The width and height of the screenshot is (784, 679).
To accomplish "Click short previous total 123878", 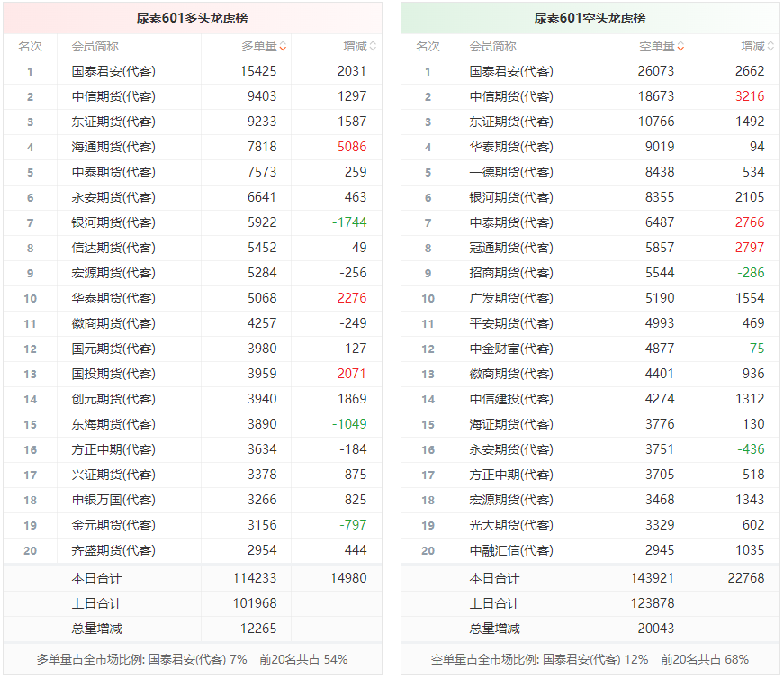I will pos(653,604).
